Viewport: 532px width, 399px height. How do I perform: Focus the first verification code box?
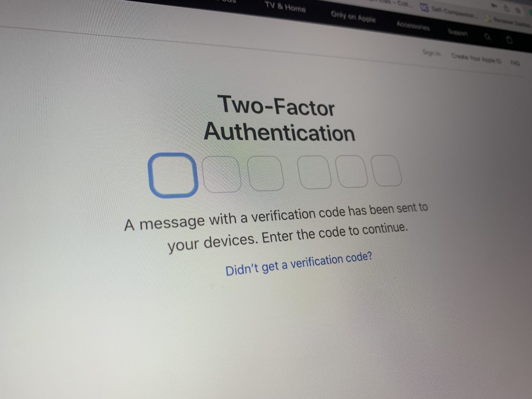[173, 175]
